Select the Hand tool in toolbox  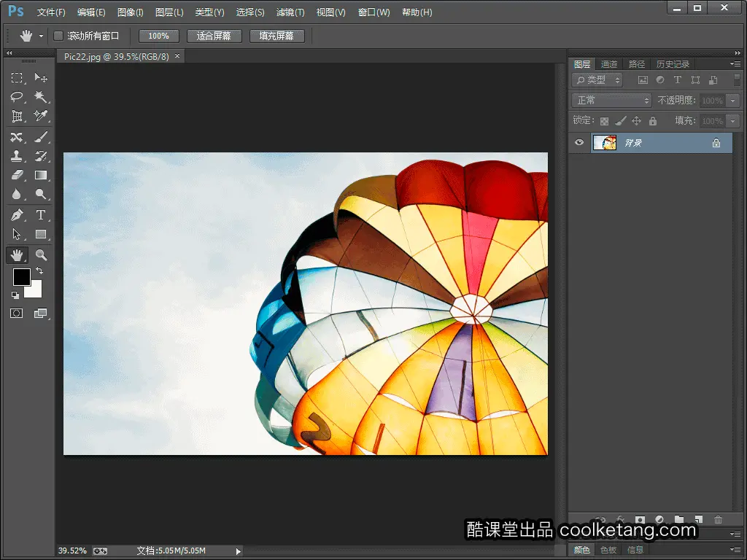tap(18, 255)
